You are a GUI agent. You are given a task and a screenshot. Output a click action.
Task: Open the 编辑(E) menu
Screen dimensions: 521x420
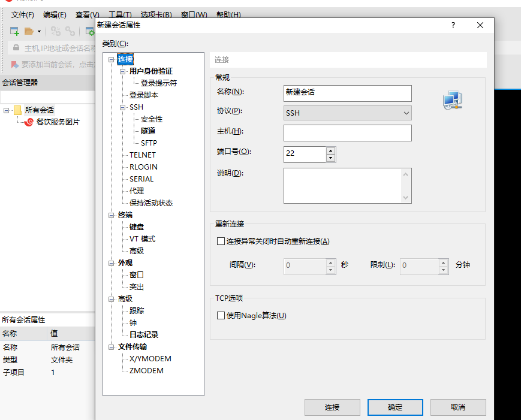tap(55, 15)
